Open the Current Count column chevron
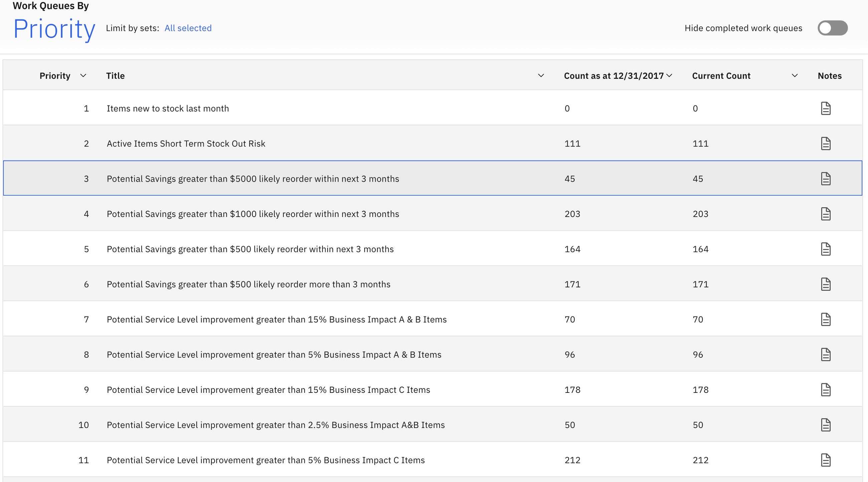 795,75
